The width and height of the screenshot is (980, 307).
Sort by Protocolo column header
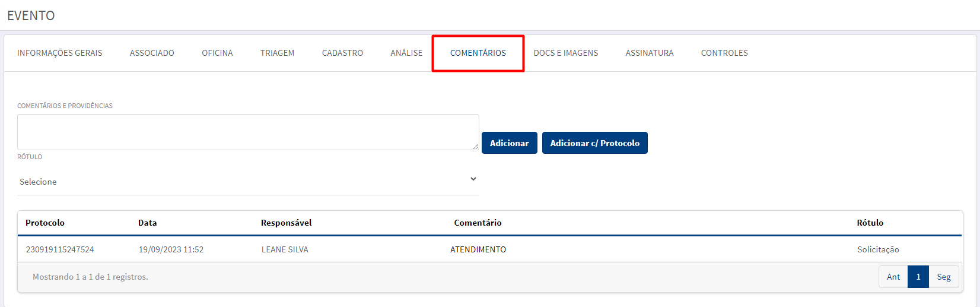coord(45,223)
